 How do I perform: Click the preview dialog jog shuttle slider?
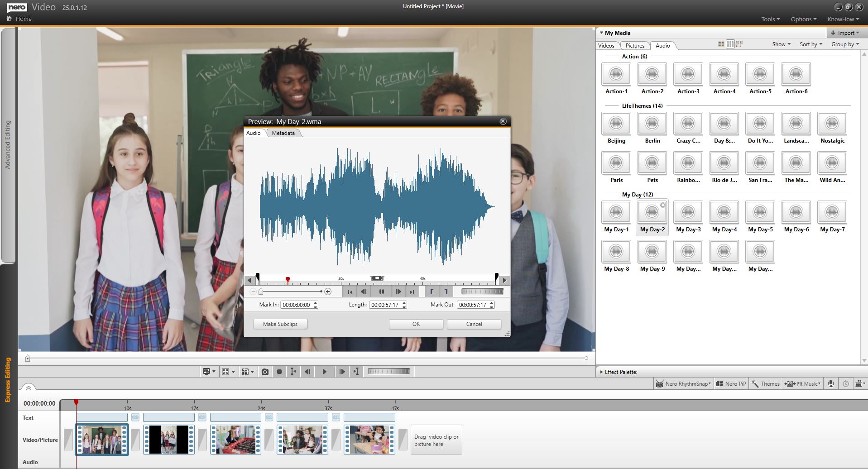(x=482, y=292)
